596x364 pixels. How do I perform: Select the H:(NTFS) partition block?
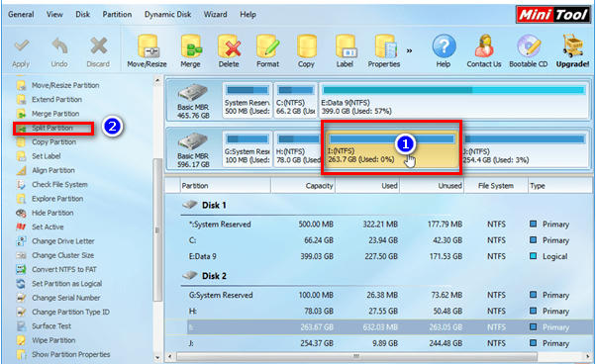(x=298, y=149)
